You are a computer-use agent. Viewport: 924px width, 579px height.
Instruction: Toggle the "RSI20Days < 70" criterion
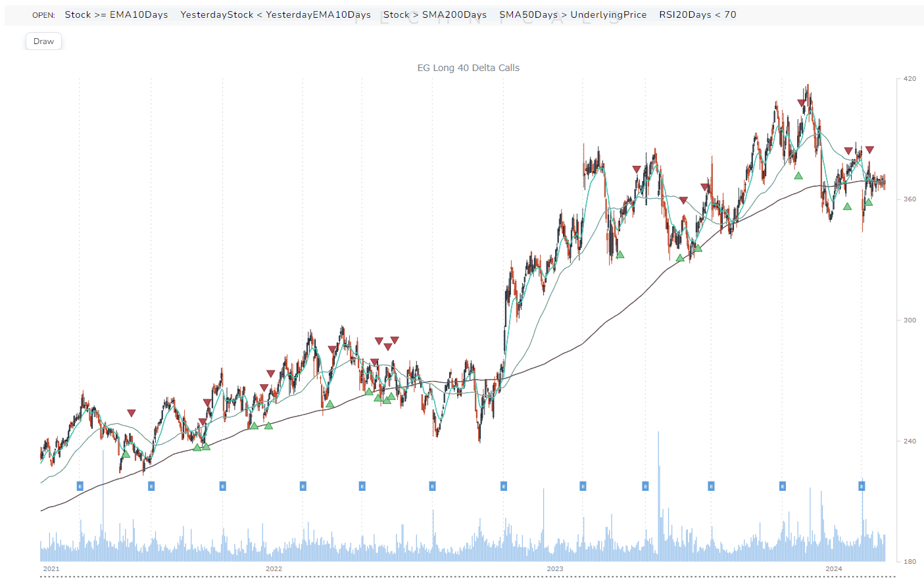click(697, 14)
